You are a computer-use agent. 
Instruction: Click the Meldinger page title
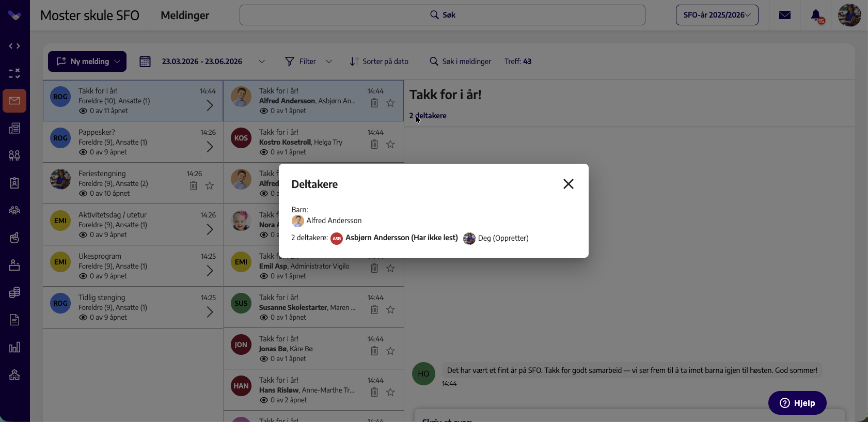point(185,15)
